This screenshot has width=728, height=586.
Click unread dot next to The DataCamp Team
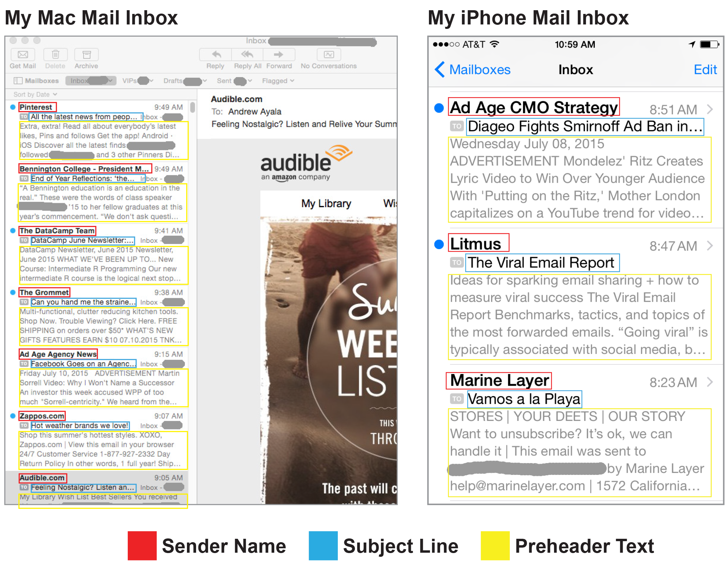pos(13,231)
